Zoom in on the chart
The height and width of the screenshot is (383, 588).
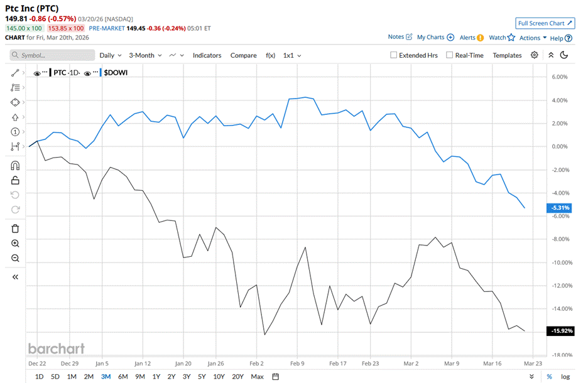[15, 244]
